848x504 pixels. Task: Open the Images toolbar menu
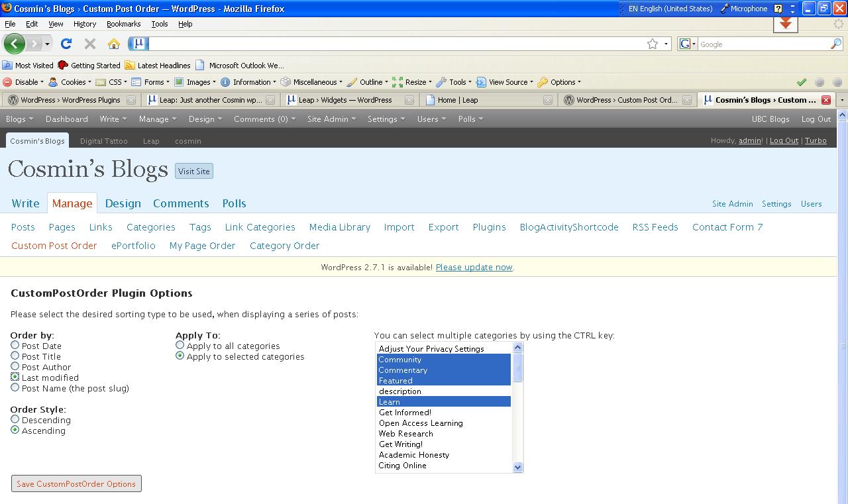click(195, 82)
